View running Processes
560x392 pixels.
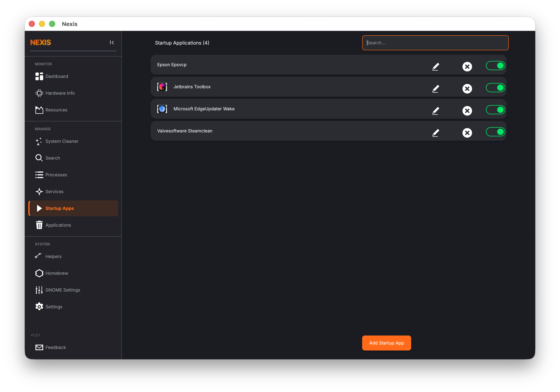[x=56, y=175]
